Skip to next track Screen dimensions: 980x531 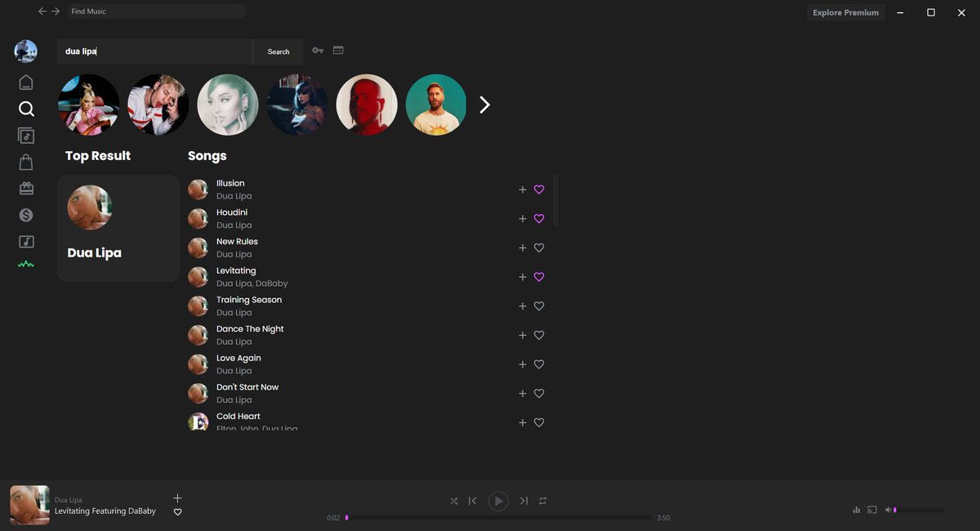point(523,501)
